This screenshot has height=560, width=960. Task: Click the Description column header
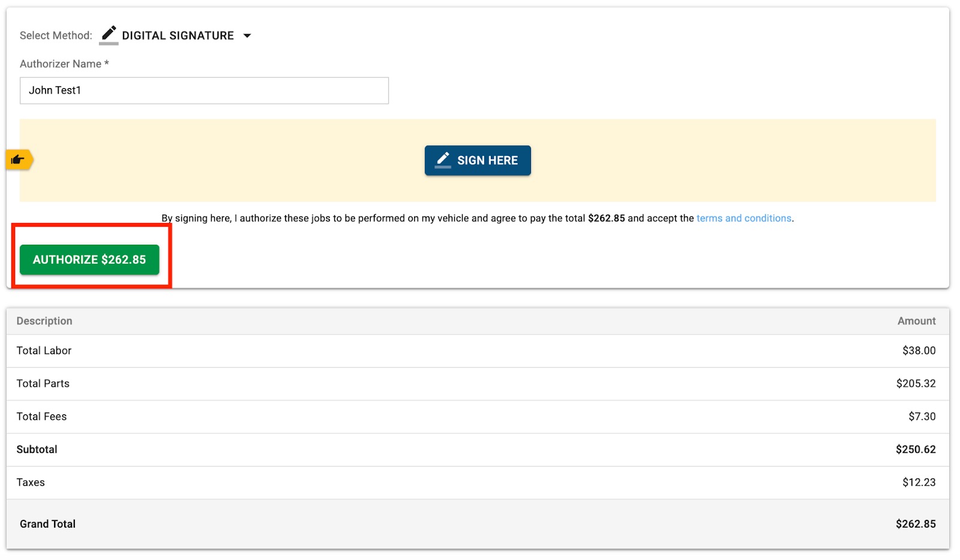point(44,321)
